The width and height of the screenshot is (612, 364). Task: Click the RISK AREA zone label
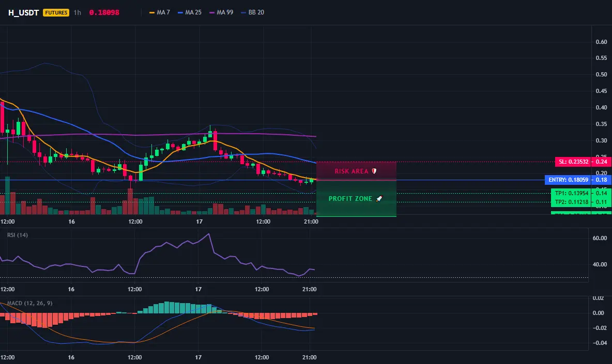351,171
